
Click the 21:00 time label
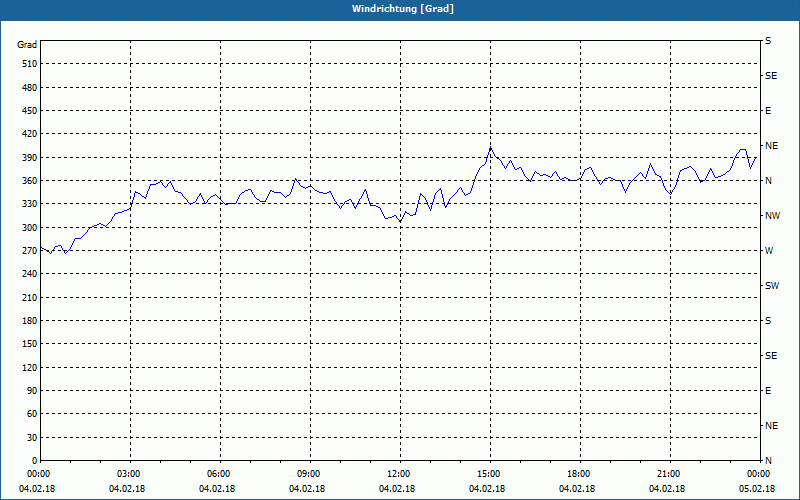tap(667, 474)
